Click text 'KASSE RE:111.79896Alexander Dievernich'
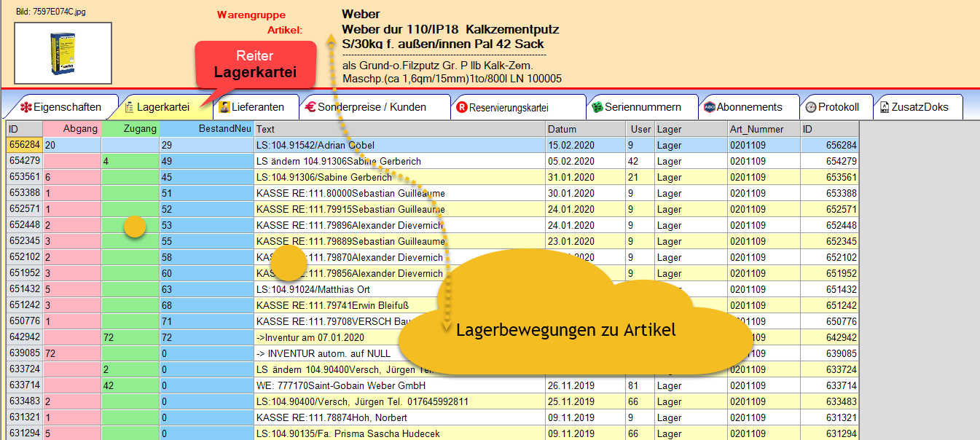980x440 pixels. click(350, 225)
